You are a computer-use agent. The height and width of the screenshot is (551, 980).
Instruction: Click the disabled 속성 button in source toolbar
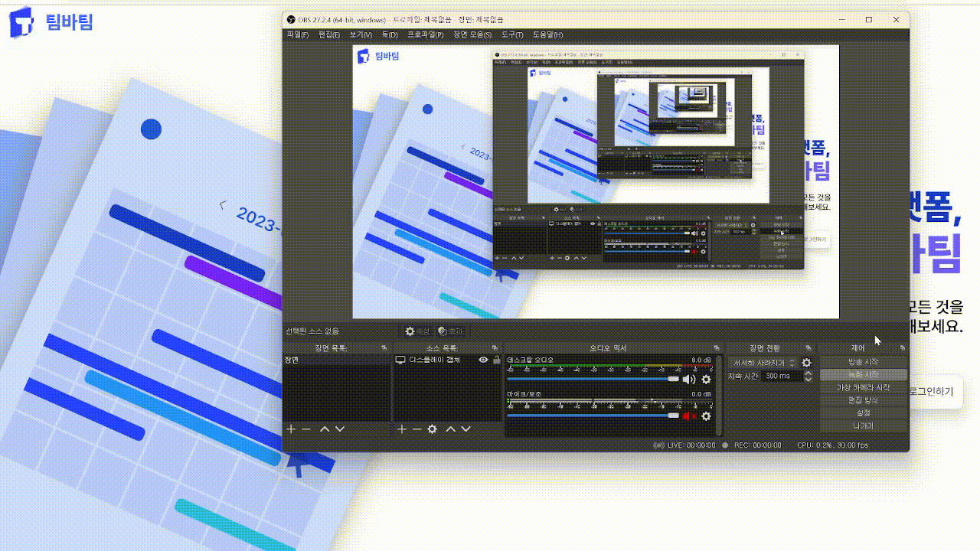point(418,331)
